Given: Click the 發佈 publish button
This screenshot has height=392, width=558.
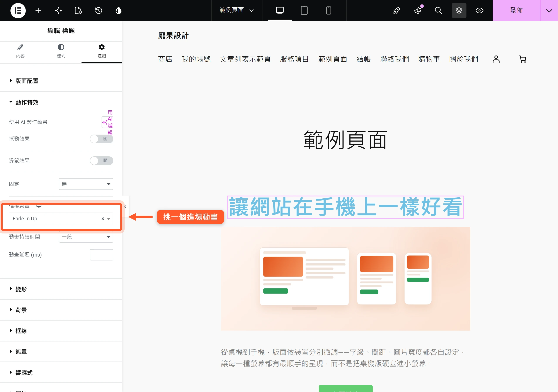Looking at the screenshot, I should coord(516,10).
